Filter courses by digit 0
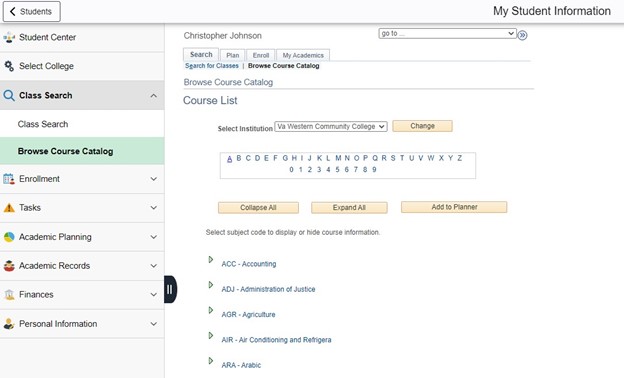 click(x=291, y=170)
